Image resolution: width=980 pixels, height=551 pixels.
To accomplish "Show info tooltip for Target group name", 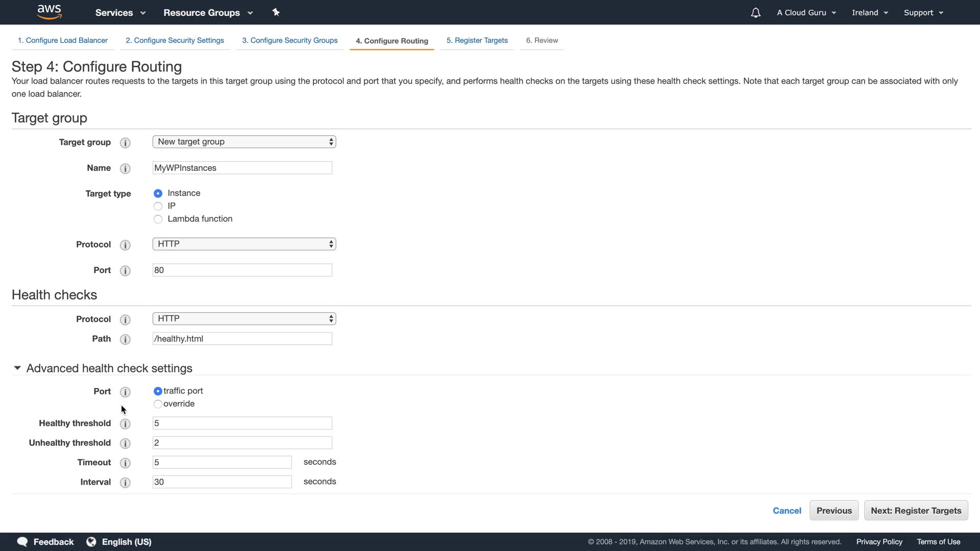I will pyautogui.click(x=125, y=168).
